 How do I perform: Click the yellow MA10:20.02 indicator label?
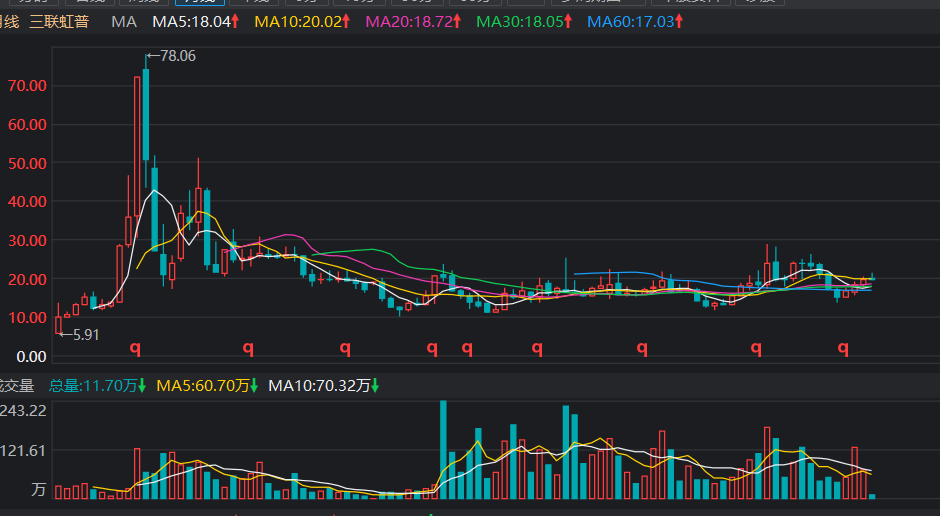[302, 21]
